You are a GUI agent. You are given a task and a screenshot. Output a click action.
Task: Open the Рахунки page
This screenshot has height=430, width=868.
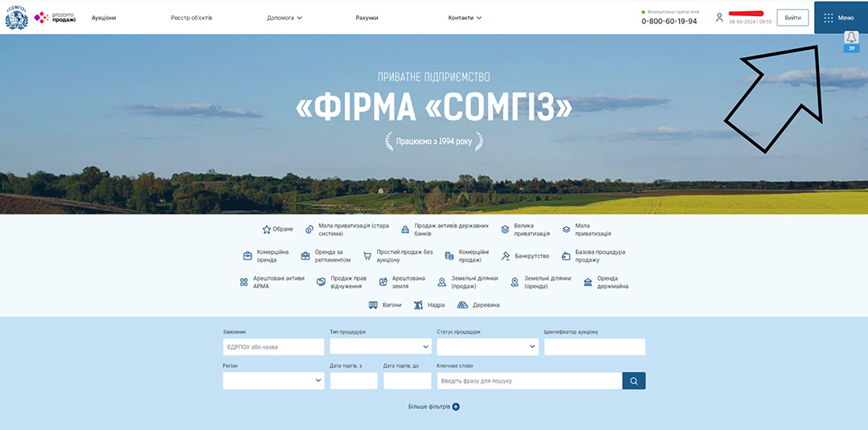tap(366, 18)
